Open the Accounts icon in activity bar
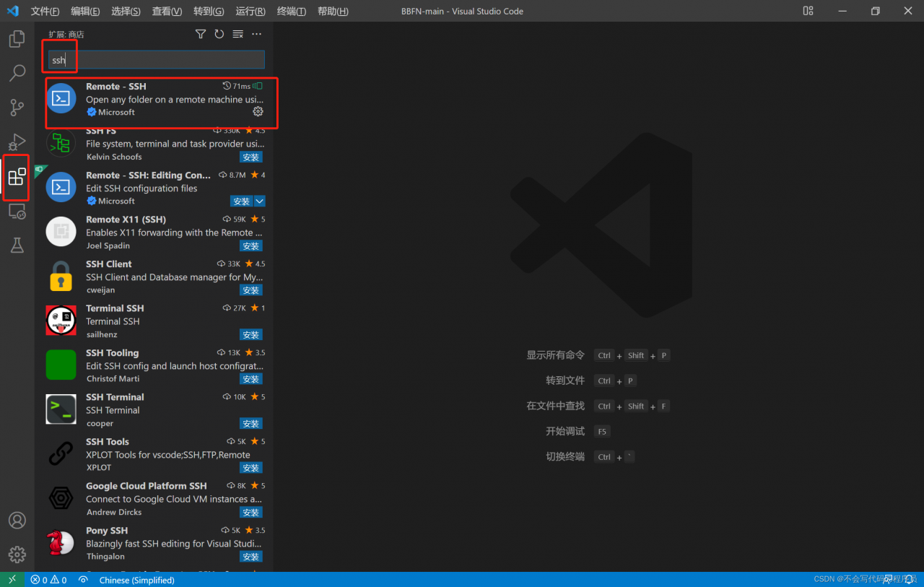Viewport: 924px width, 587px height. (17, 520)
